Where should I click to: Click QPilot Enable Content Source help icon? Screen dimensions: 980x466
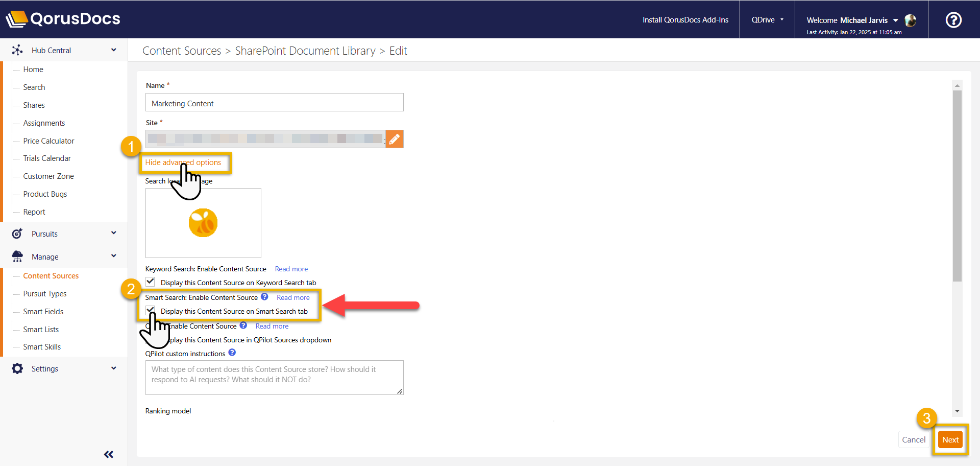click(243, 325)
